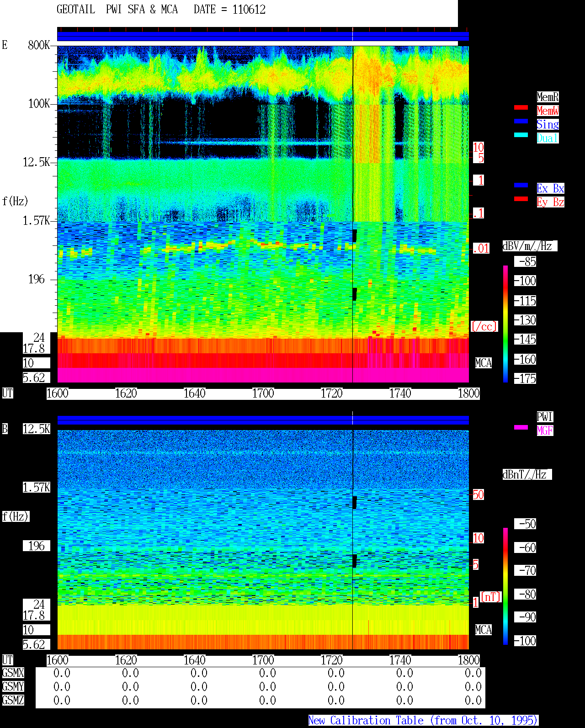Image resolution: width=585 pixels, height=728 pixels.
Task: Click the blue mode bar above B spectrogram
Action: click(x=263, y=420)
